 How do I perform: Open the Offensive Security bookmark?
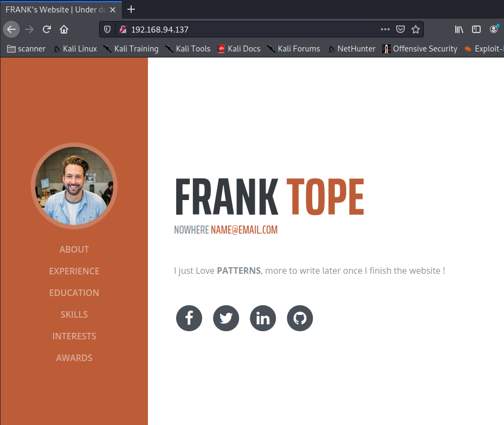click(x=420, y=49)
